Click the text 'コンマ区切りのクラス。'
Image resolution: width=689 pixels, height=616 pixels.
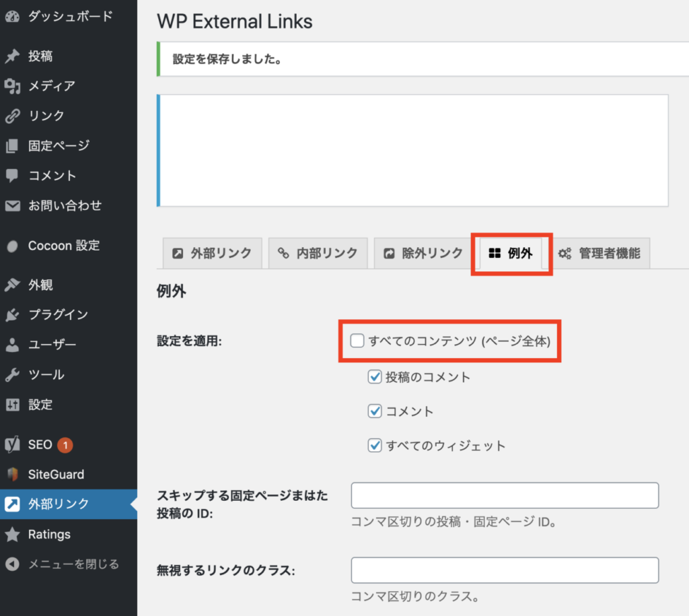point(414,596)
